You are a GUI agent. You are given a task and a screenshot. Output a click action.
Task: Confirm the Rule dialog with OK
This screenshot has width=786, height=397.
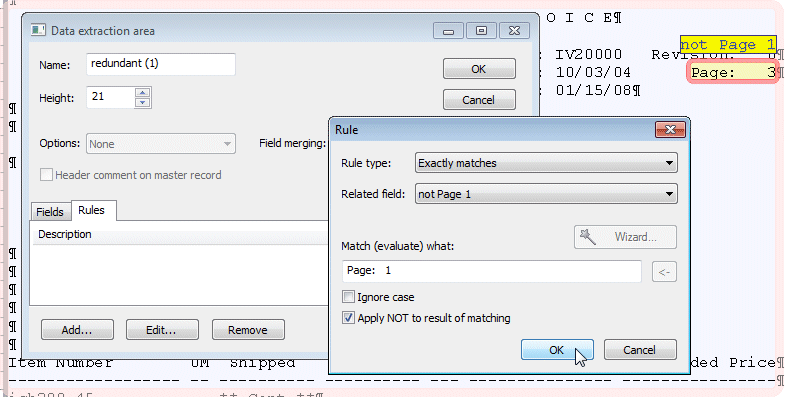(x=557, y=350)
